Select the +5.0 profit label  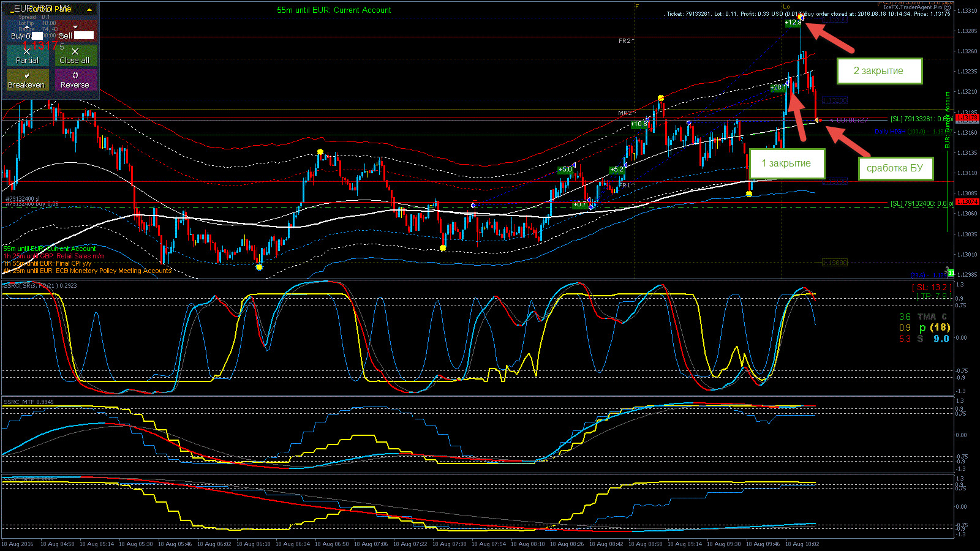(565, 170)
